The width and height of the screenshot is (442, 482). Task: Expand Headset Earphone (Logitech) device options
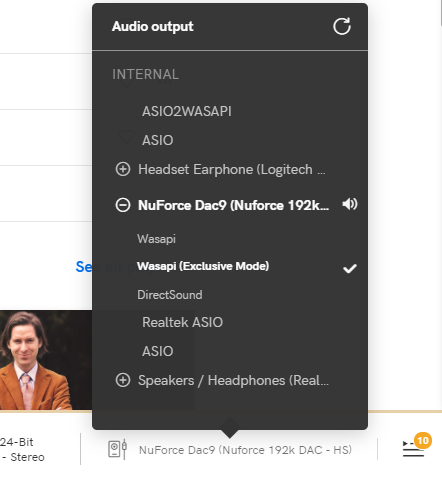pos(123,169)
